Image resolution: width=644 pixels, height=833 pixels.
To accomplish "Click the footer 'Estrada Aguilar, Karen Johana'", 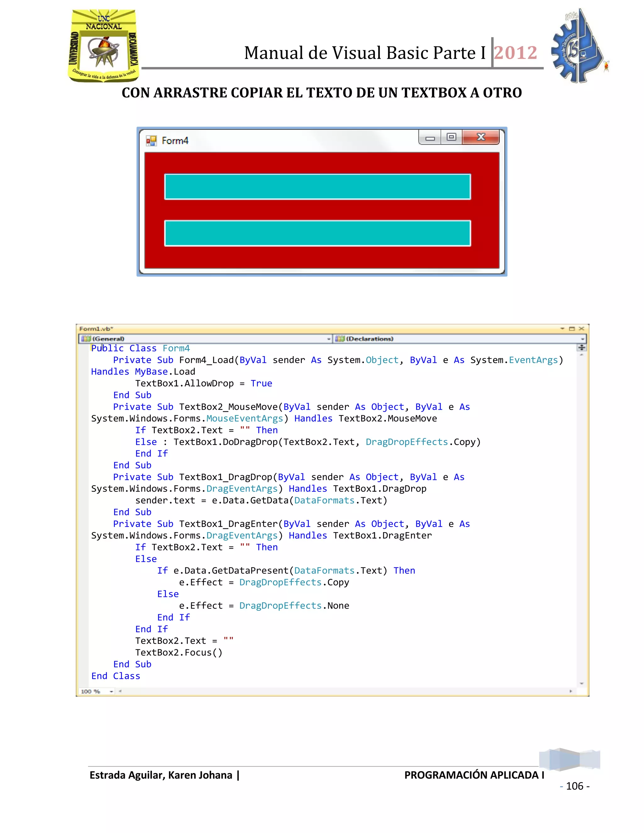I will point(161,775).
